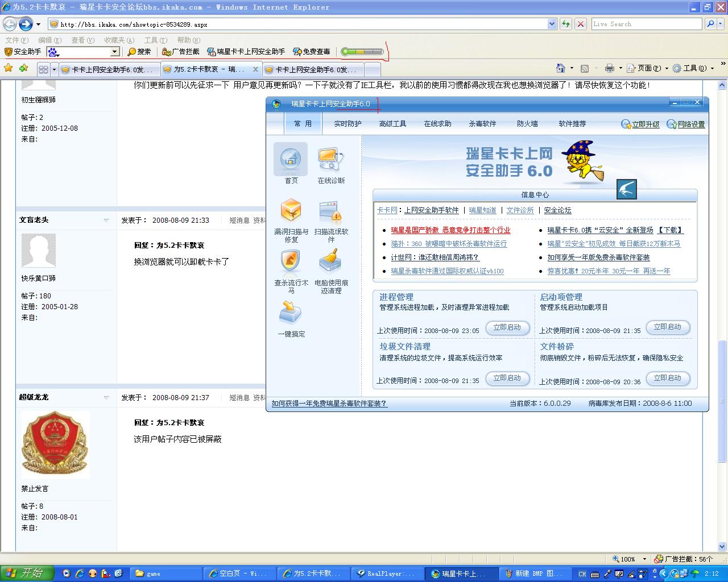The height and width of the screenshot is (582, 728).
Task: Click into the Live Search input field
Action: coord(647,24)
